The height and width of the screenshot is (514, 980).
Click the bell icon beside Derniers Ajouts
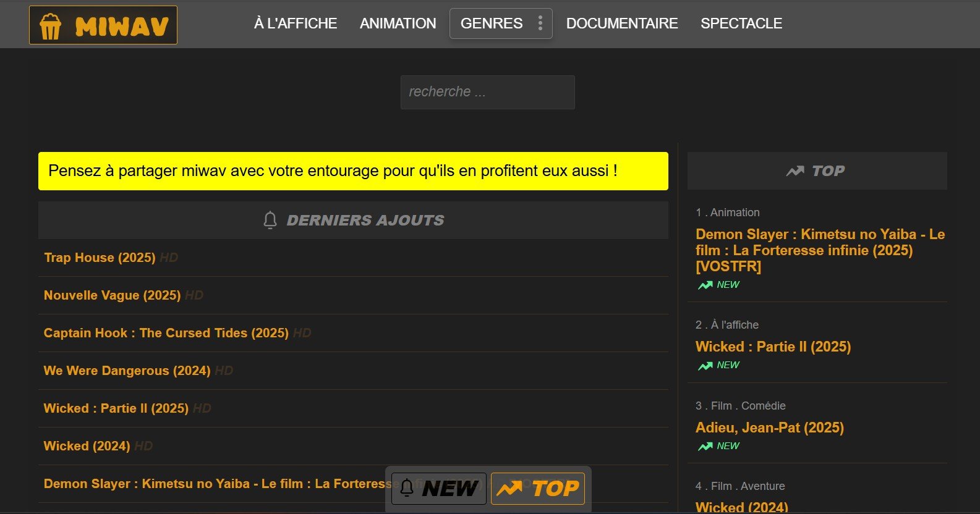(x=270, y=220)
